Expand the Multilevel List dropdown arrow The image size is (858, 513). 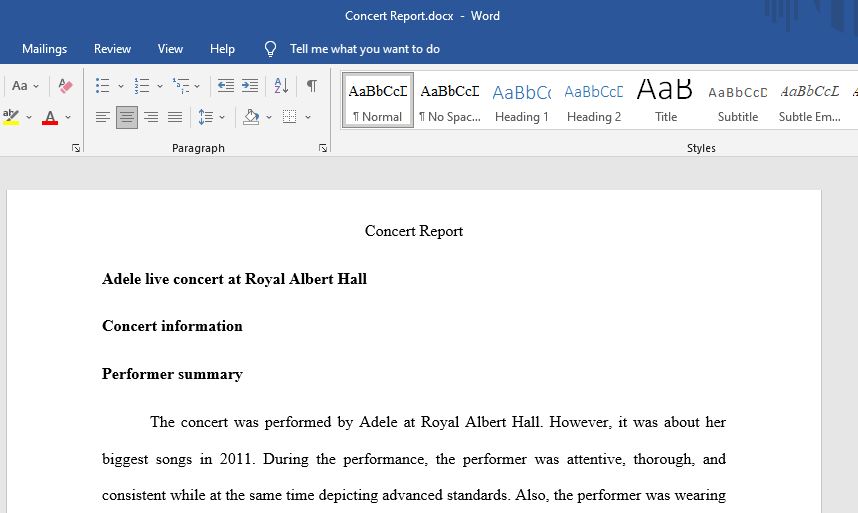click(x=197, y=86)
